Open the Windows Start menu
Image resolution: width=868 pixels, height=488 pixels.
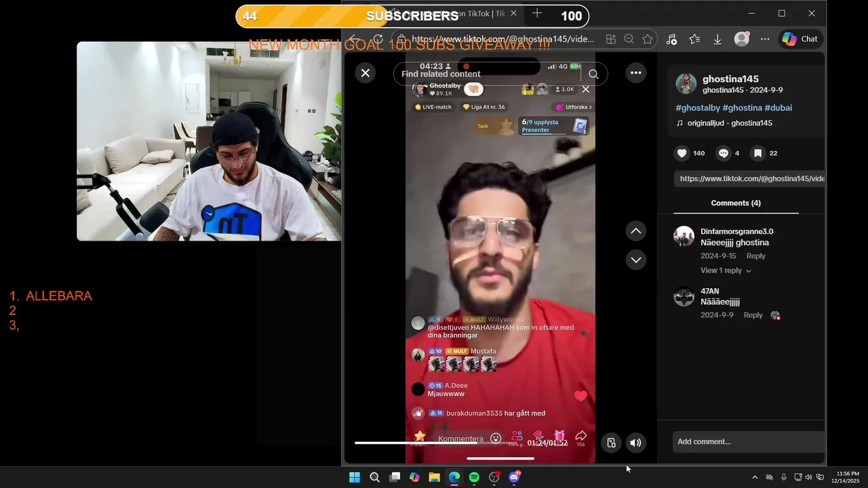(355, 477)
